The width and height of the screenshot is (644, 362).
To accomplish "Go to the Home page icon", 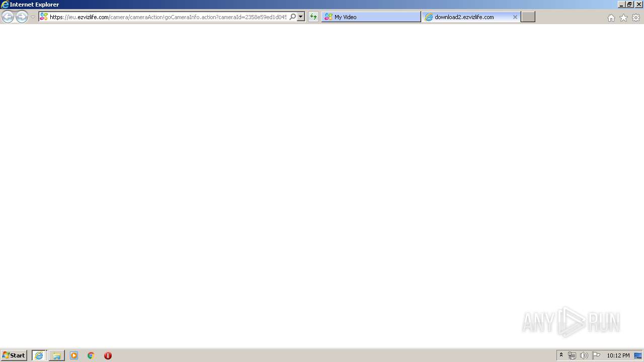I will click(x=611, y=18).
